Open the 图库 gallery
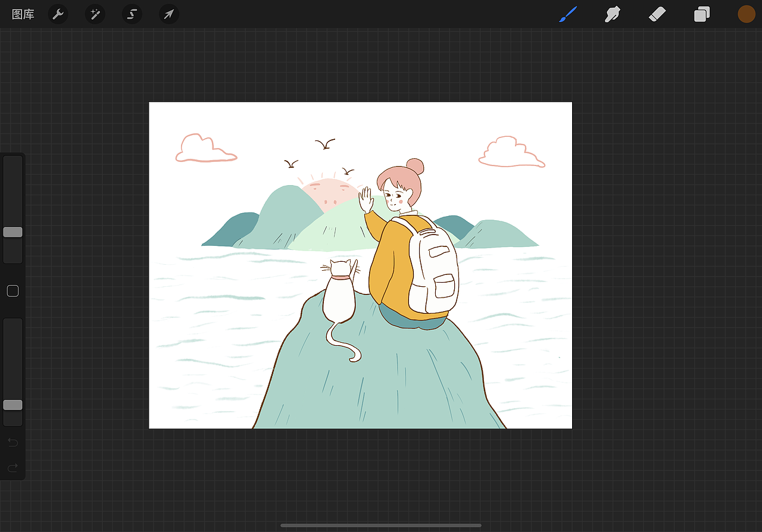This screenshot has width=762, height=532. [x=23, y=14]
